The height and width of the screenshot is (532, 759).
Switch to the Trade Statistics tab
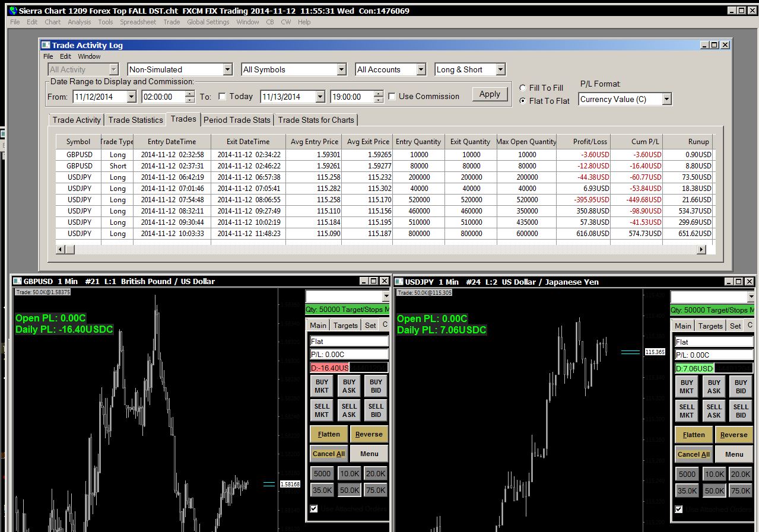(135, 120)
